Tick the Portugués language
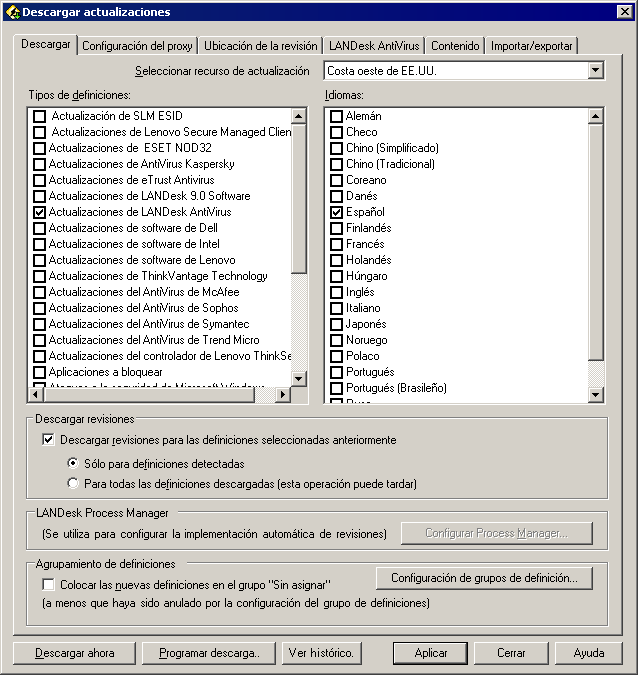Screen dimensions: 638x675 336,372
